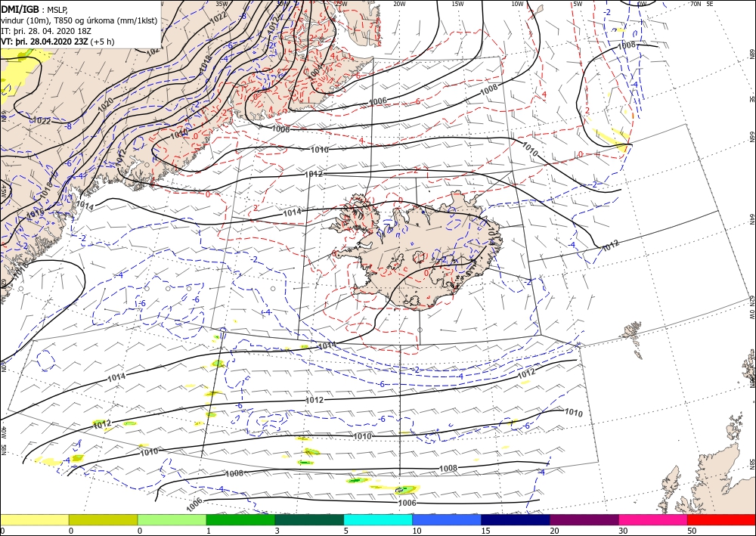The image size is (756, 536).
Task: Click the '20W' longitude label
Action: (x=398, y=4)
